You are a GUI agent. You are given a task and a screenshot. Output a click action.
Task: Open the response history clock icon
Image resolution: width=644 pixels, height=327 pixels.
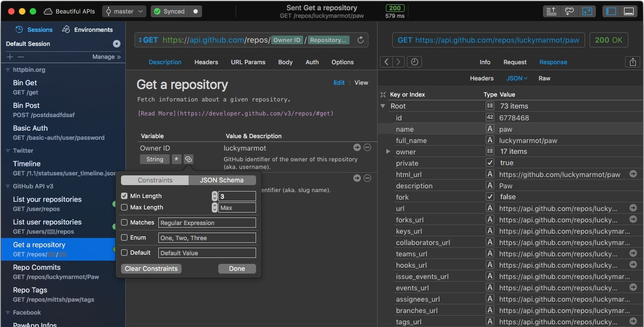(x=414, y=62)
